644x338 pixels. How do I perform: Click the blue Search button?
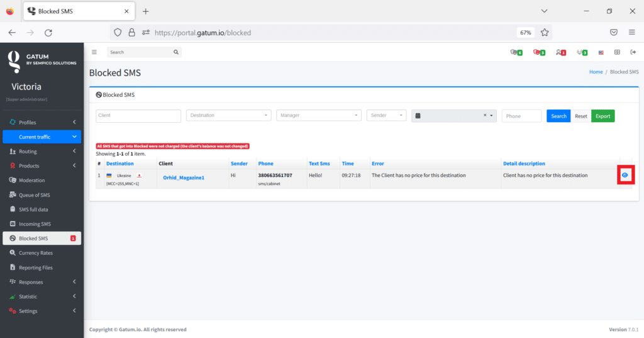point(558,116)
